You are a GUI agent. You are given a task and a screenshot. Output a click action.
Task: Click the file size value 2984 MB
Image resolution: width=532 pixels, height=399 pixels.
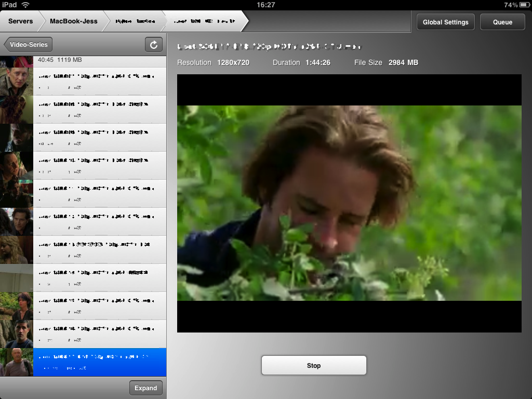(x=403, y=62)
